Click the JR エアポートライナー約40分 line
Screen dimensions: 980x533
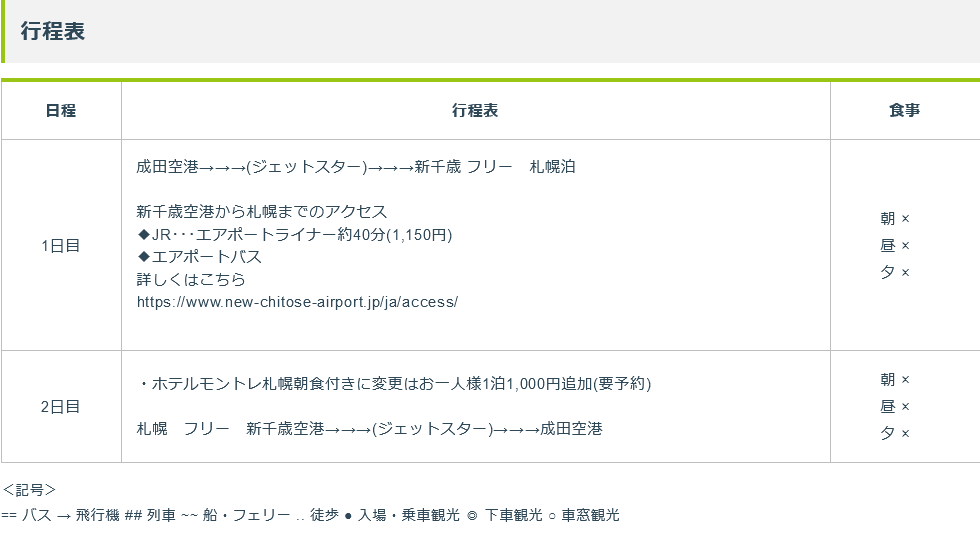294,235
